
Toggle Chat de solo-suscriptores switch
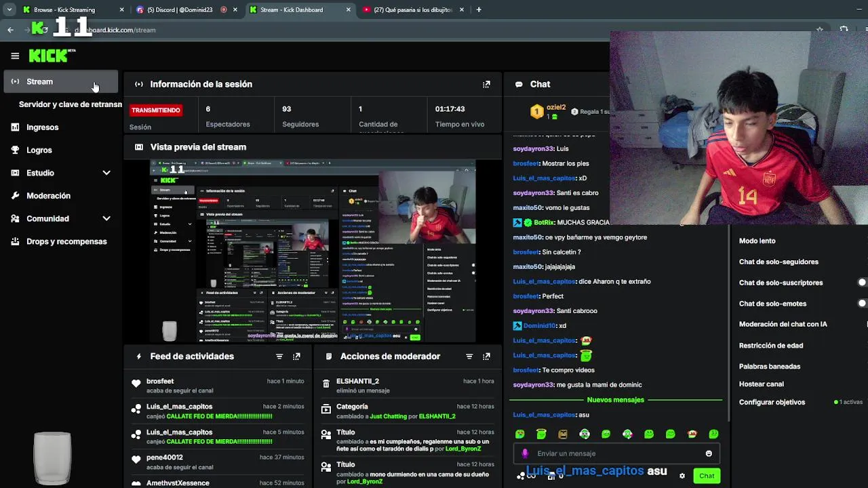863,283
